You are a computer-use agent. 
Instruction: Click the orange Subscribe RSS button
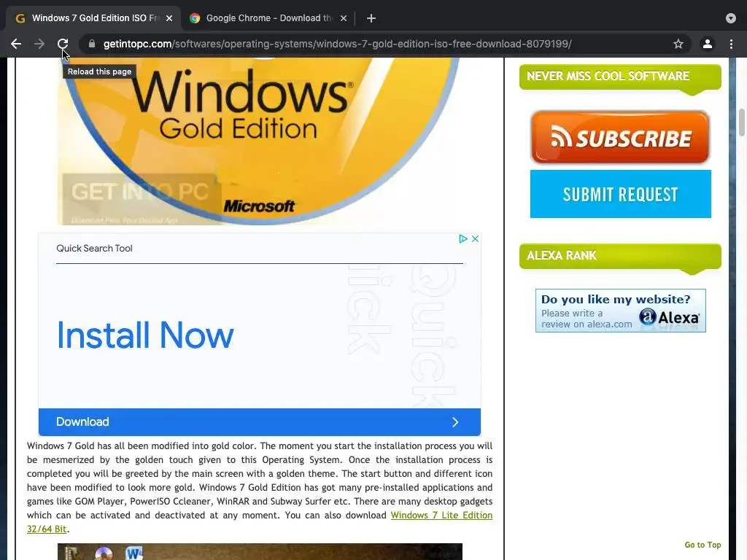coord(620,137)
